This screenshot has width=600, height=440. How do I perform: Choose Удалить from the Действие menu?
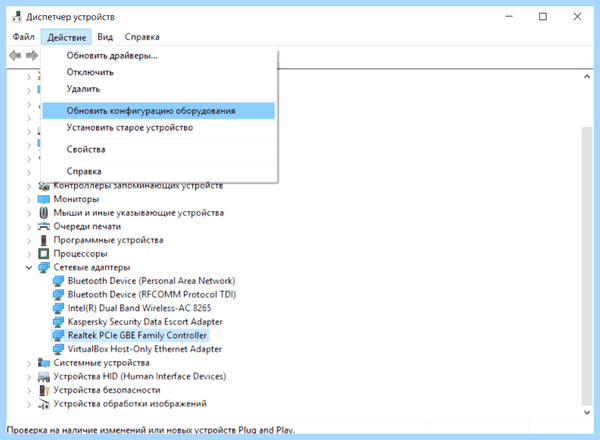[x=158, y=89]
